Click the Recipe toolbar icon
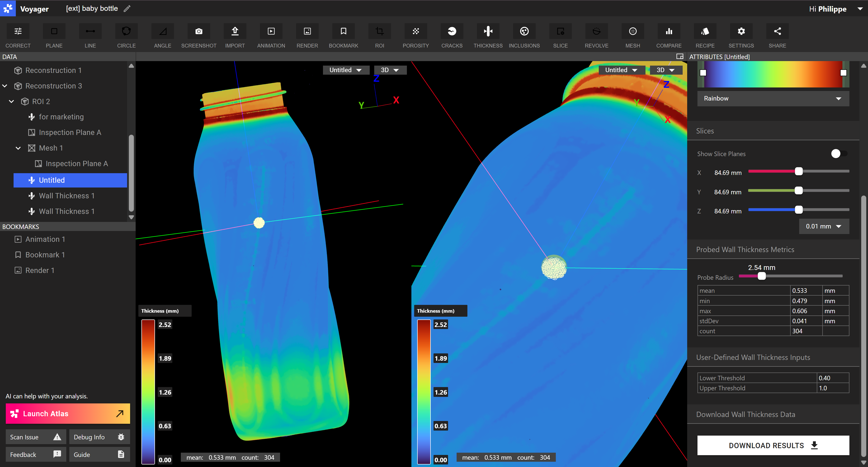The width and height of the screenshot is (868, 467). point(704,31)
